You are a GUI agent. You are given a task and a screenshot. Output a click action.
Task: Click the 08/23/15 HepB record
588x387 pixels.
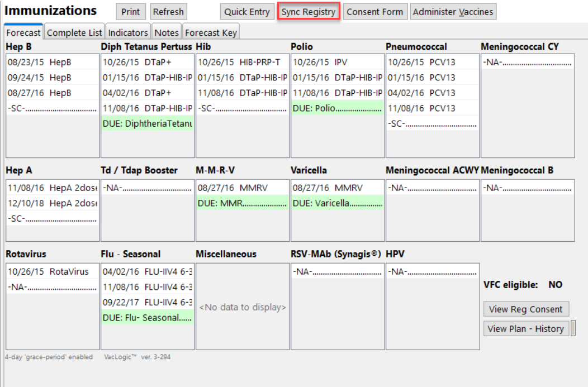52,62
